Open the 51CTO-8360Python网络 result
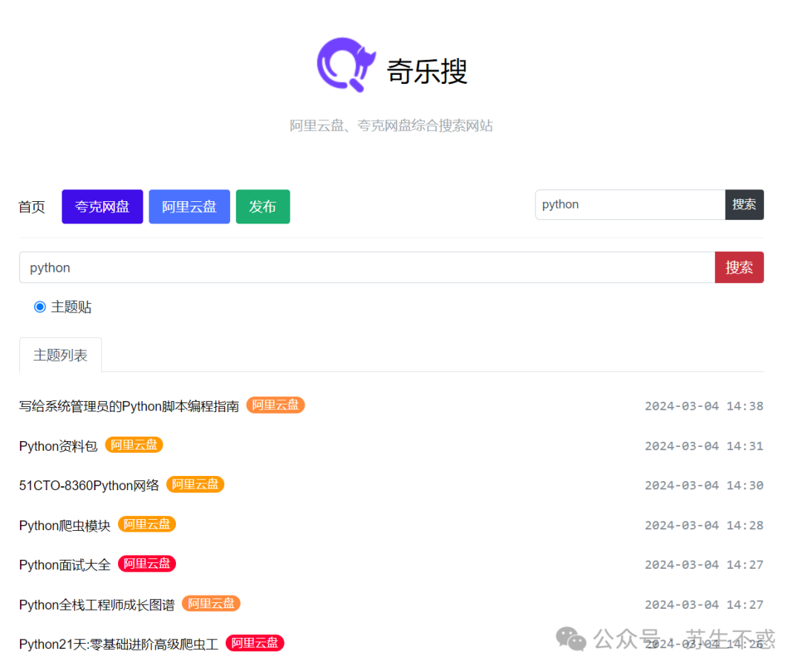Viewport: 802px width, 672px height. [89, 486]
